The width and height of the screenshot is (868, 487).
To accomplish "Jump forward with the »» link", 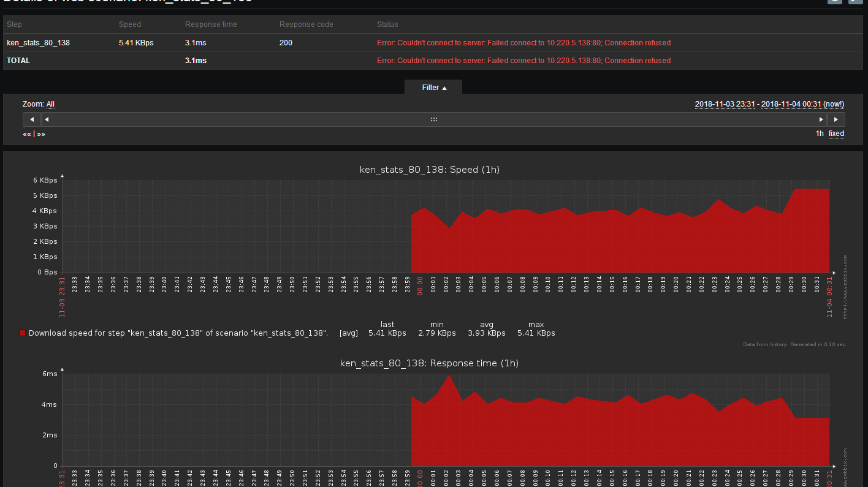I will tap(41, 134).
